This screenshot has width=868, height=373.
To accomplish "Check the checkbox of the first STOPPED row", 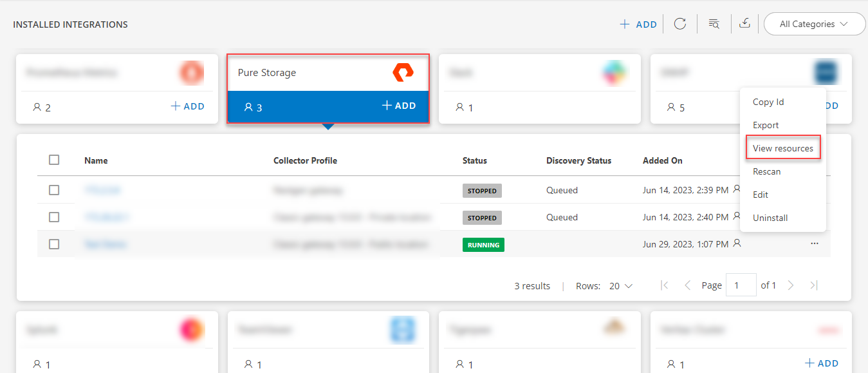I will pos(55,190).
